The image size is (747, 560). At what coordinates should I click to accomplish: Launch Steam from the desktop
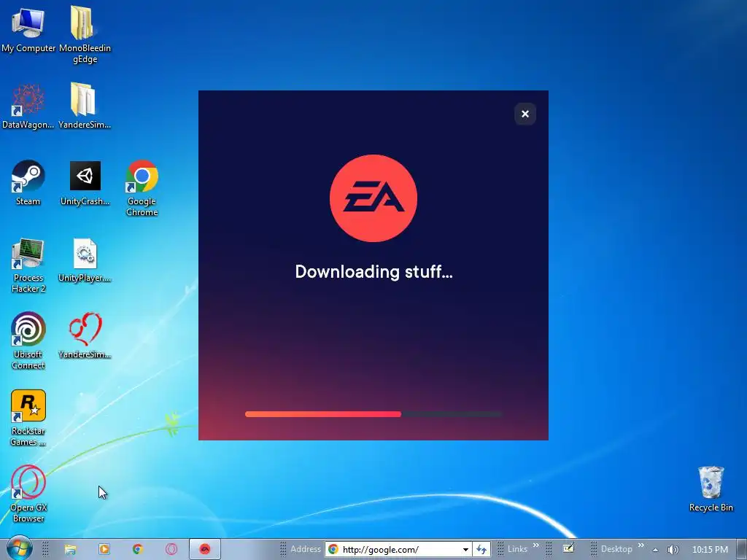pos(28,182)
